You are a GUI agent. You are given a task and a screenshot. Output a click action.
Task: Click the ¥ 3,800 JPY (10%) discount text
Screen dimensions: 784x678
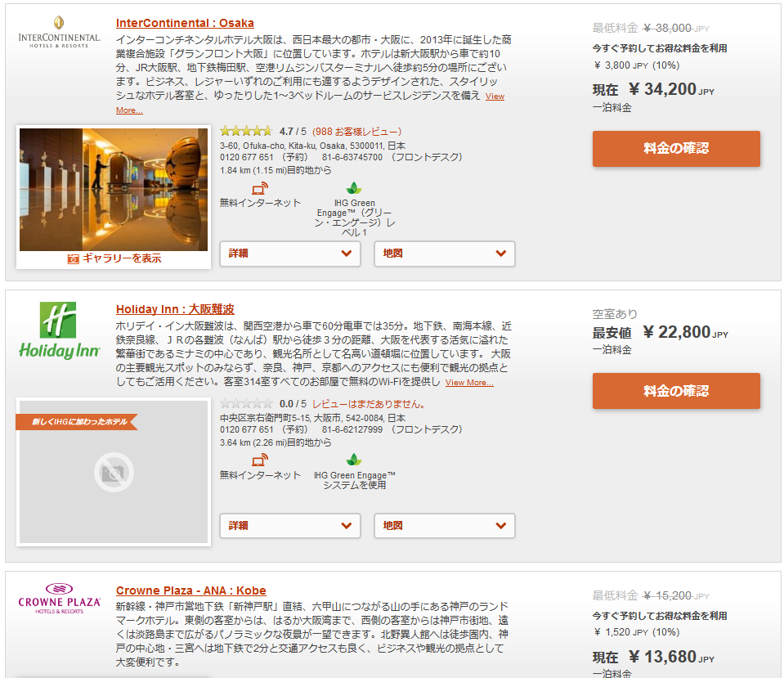pos(637,65)
